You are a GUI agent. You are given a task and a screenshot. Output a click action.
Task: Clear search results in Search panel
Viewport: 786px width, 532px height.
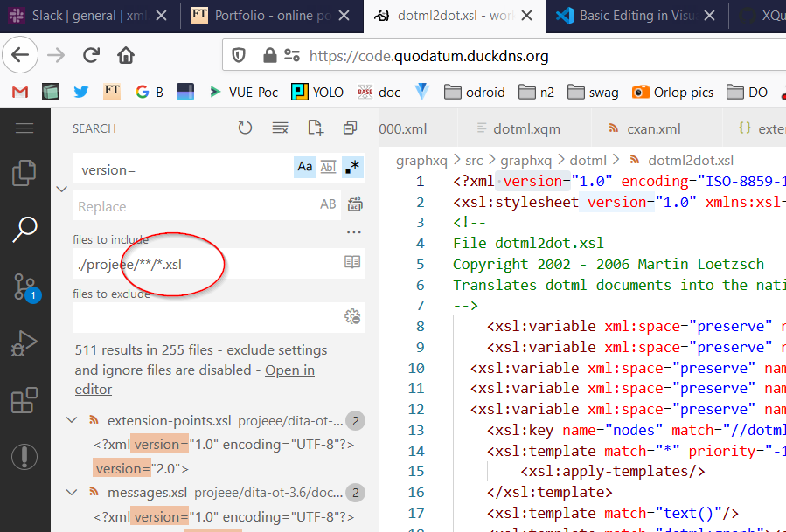click(280, 128)
